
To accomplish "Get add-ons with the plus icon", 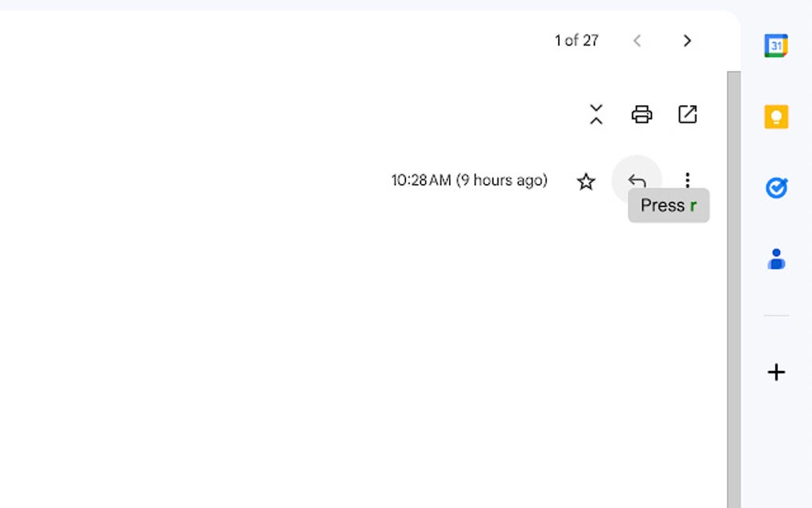I will click(x=775, y=372).
